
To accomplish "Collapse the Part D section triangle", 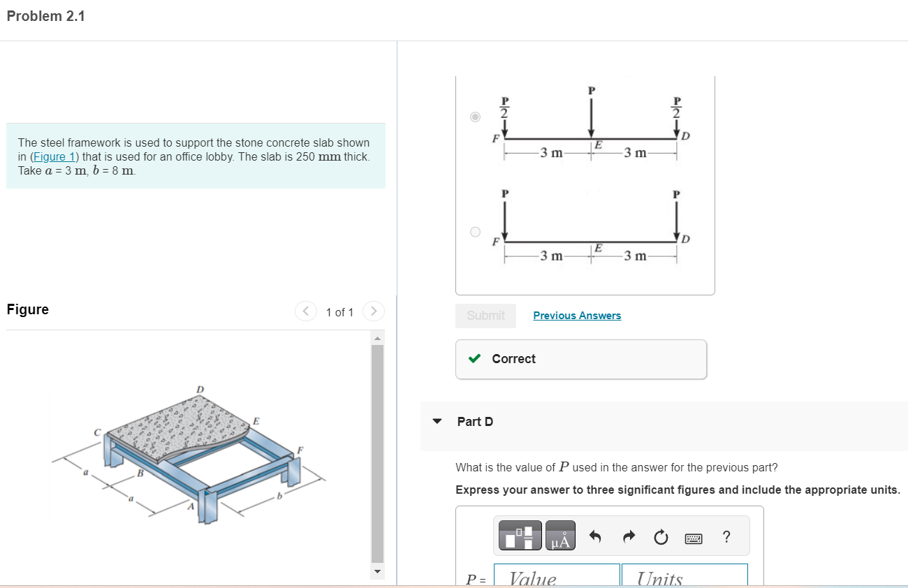I will pyautogui.click(x=437, y=421).
